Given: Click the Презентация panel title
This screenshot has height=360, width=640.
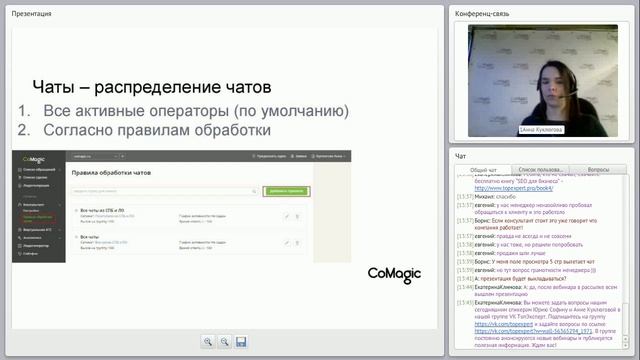Looking at the screenshot, I should coord(31,13).
